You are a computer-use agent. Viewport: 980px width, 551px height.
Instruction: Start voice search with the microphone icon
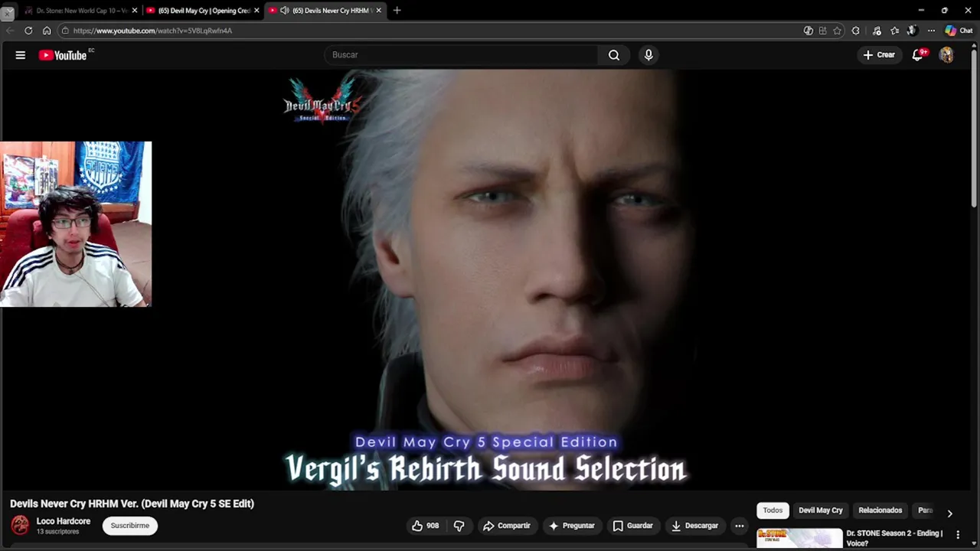pos(648,55)
